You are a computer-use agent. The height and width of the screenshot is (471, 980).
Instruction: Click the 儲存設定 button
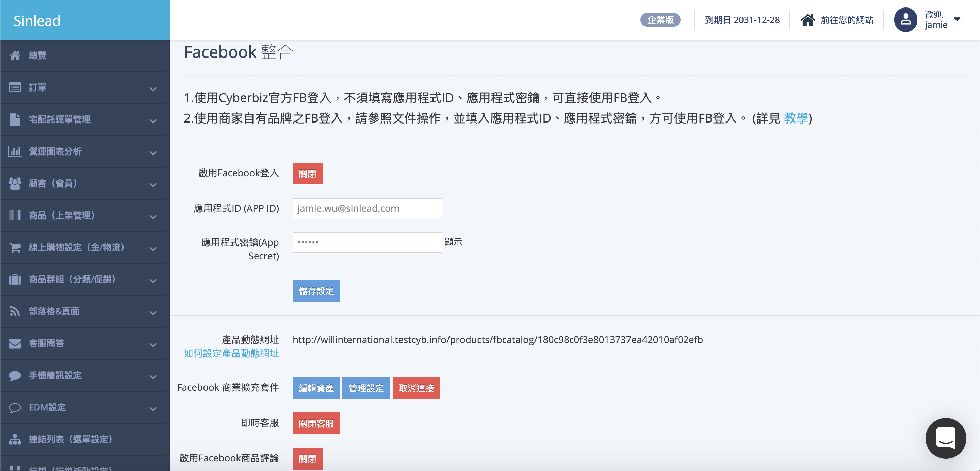316,291
